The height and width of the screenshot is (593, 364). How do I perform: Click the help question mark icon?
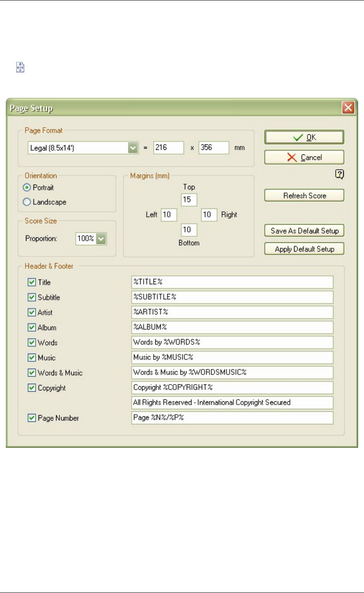click(340, 175)
